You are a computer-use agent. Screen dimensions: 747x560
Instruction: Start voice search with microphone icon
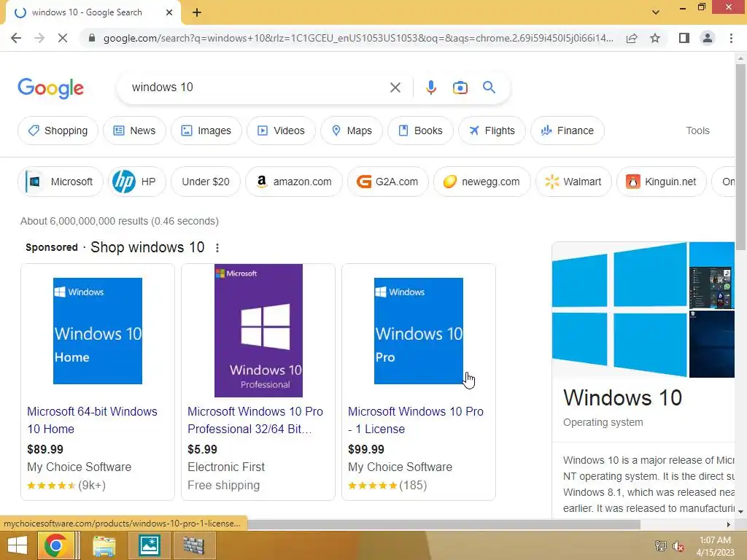pyautogui.click(x=430, y=87)
